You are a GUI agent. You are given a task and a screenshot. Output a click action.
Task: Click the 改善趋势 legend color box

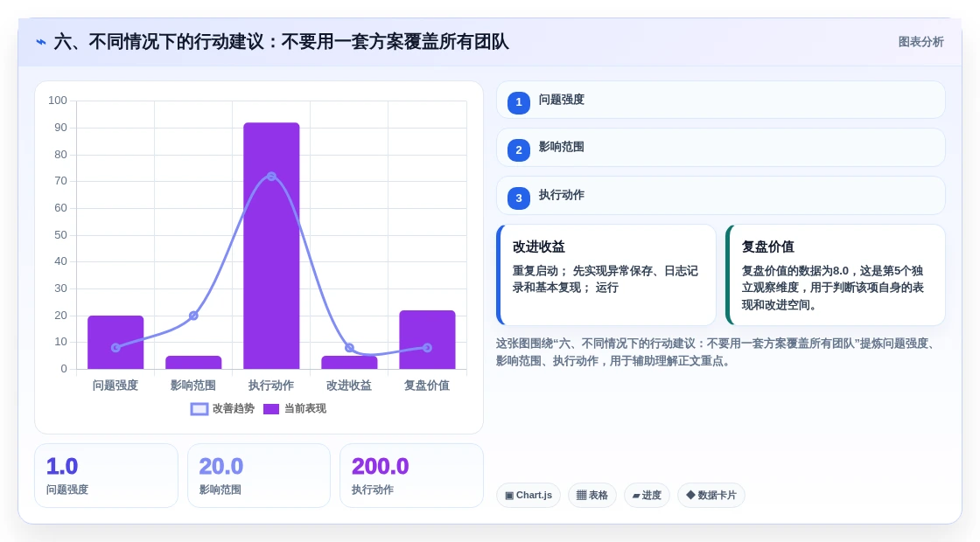(199, 409)
